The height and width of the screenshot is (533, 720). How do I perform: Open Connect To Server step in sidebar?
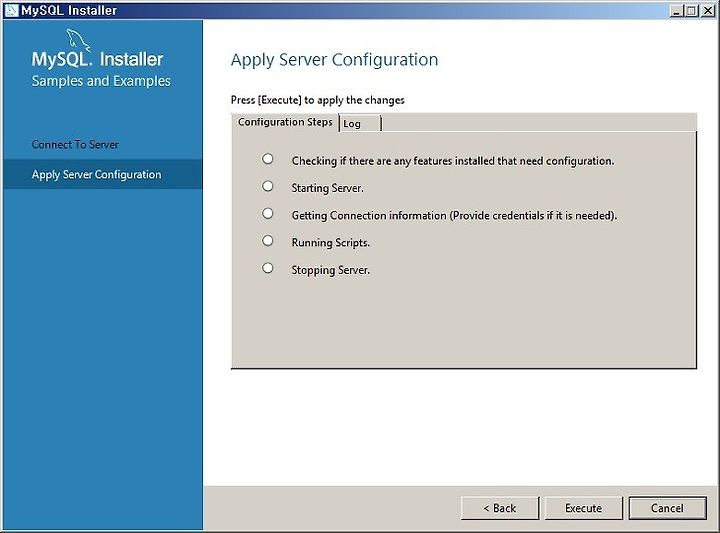[x=75, y=145]
